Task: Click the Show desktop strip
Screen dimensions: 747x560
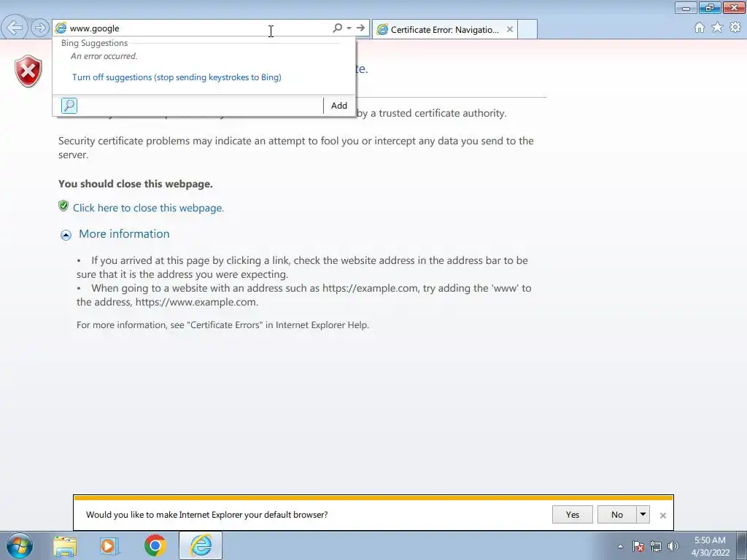Action: tap(742, 545)
